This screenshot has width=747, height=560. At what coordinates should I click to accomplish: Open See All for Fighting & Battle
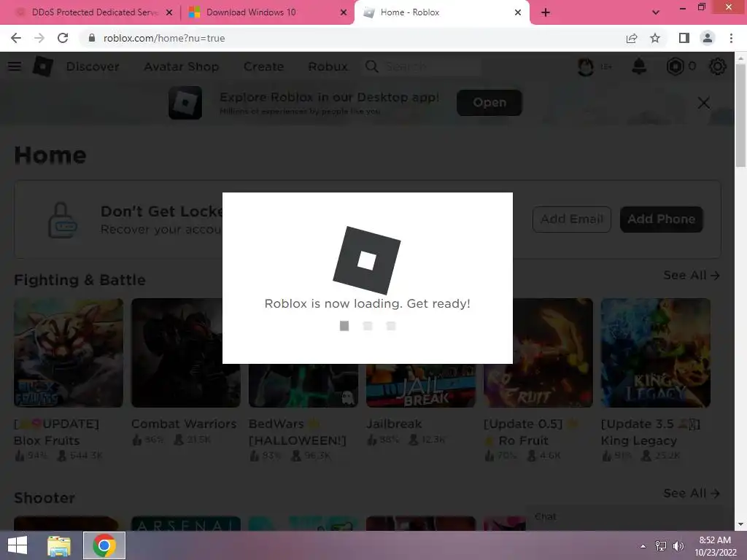pyautogui.click(x=692, y=275)
